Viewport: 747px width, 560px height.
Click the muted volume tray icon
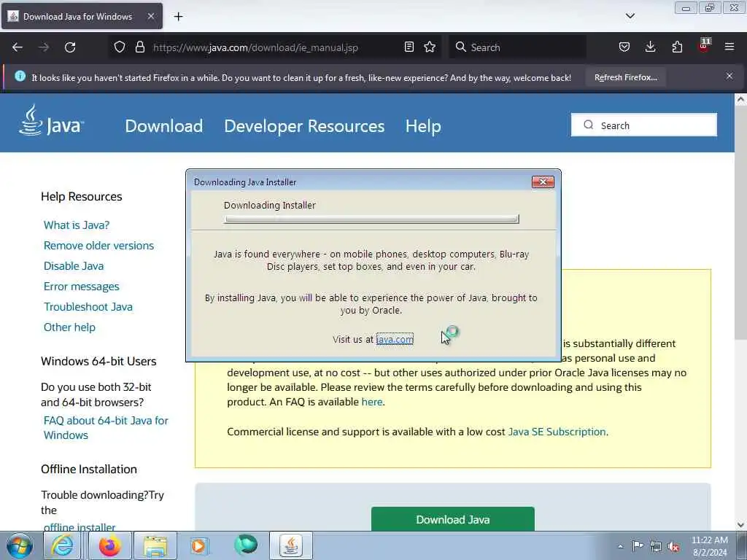(673, 546)
